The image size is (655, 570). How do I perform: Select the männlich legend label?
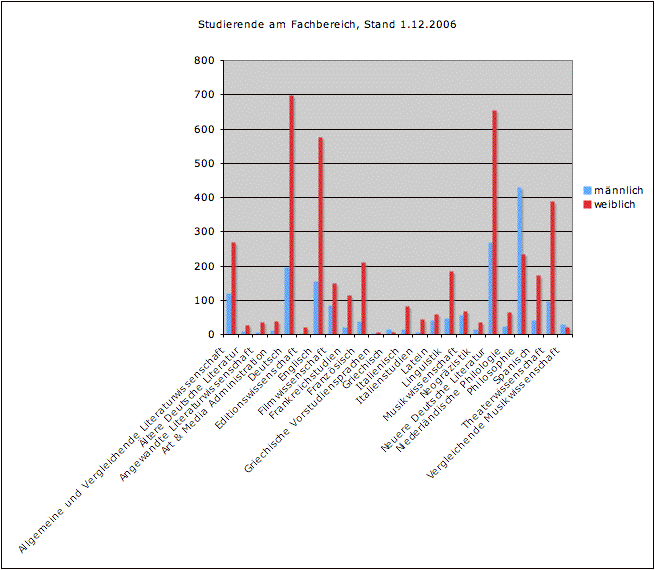point(618,190)
